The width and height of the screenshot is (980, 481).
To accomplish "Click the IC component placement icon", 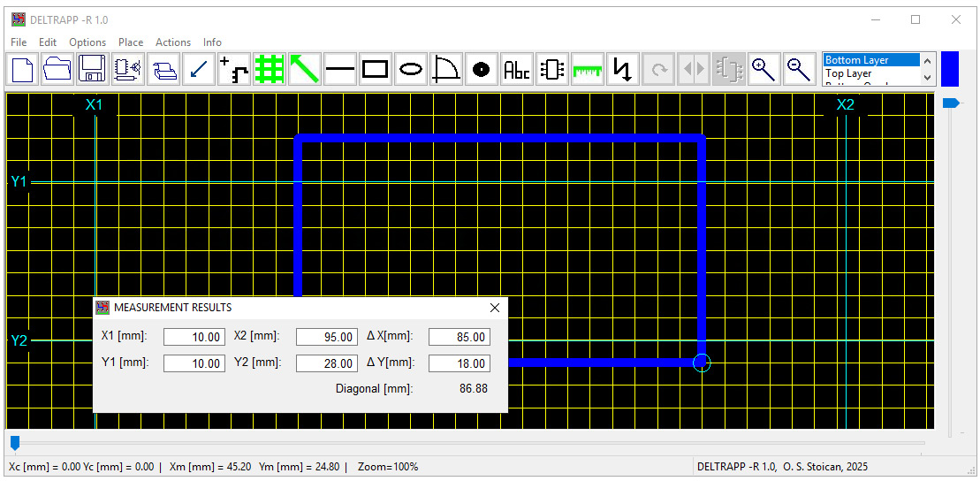I will (552, 69).
